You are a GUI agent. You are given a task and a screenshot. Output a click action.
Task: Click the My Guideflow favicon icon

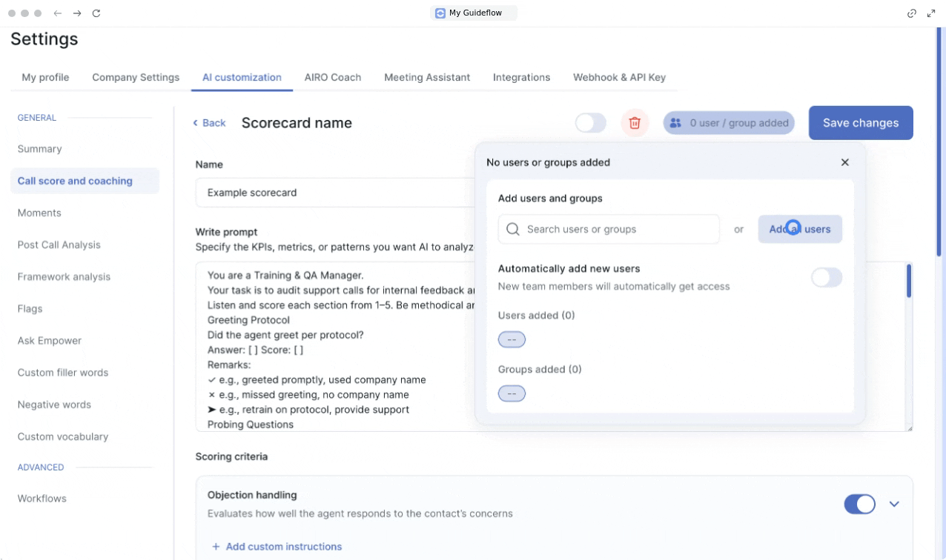click(x=440, y=13)
